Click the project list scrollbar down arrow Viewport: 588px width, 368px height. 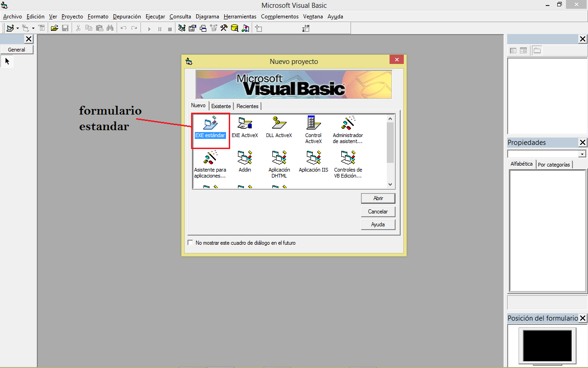[390, 185]
